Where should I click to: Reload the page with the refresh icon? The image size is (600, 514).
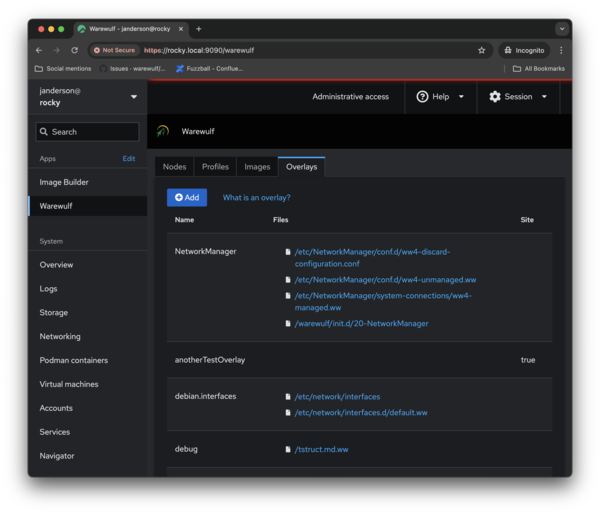[x=75, y=50]
